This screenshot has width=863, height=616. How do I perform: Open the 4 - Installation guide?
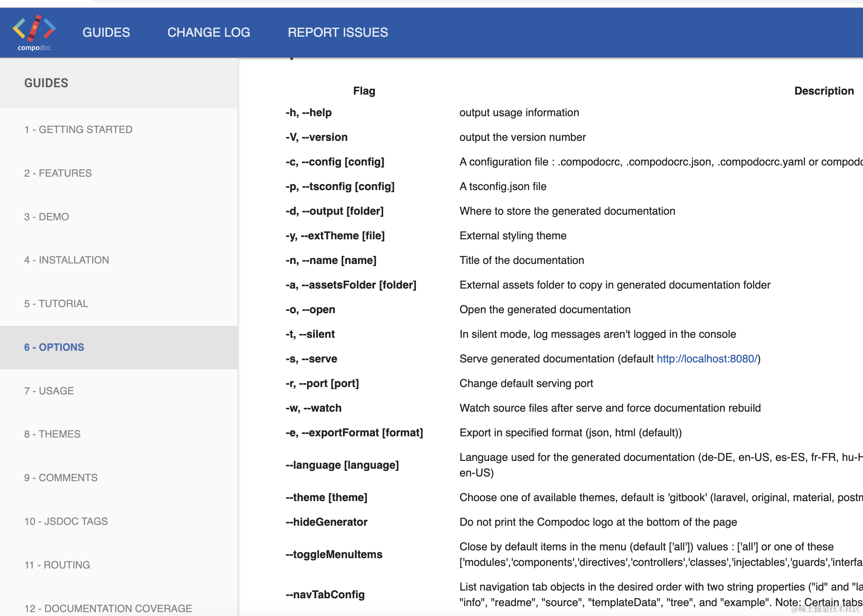(67, 260)
